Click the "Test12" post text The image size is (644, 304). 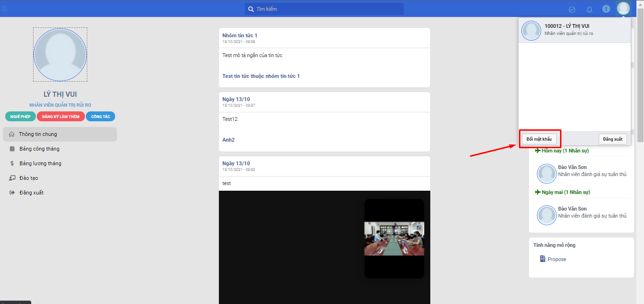pyautogui.click(x=230, y=119)
